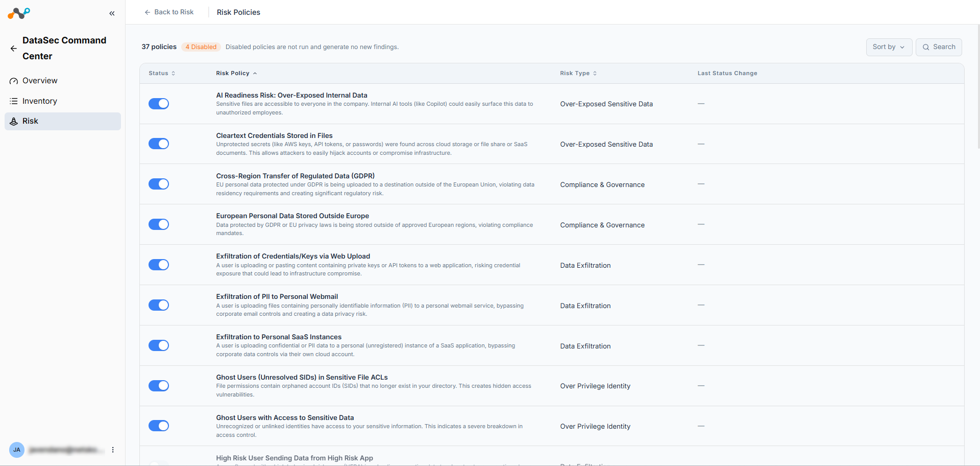Viewport: 980px width, 466px height.
Task: Select Risk in the sidebar
Action: (63, 121)
